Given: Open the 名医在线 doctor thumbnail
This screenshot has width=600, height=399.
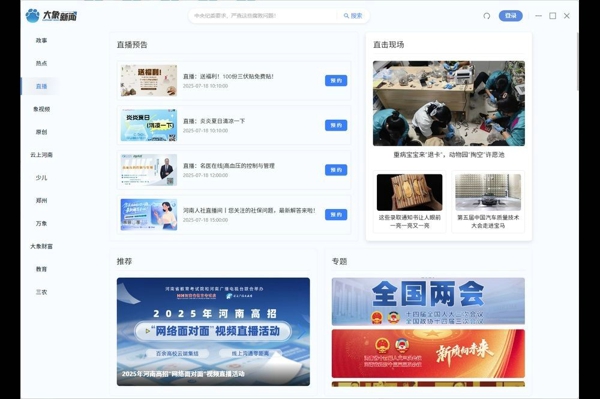Looking at the screenshot, I should (x=149, y=170).
